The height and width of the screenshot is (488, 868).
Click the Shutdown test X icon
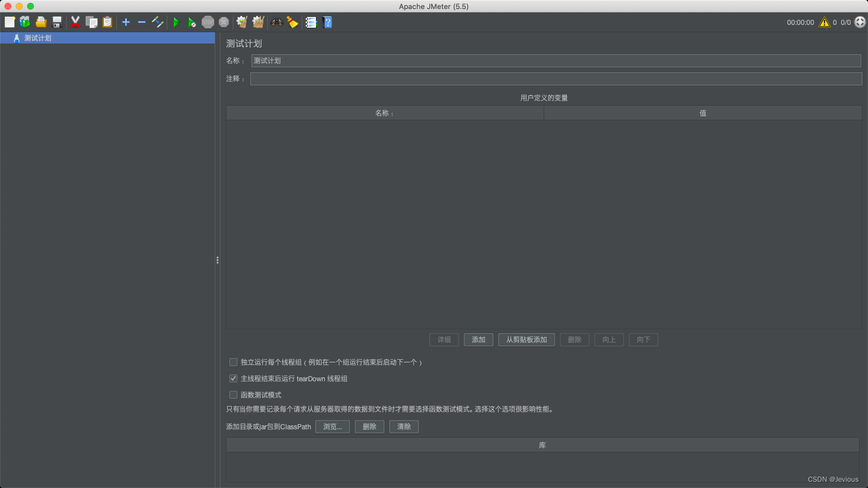coord(224,22)
